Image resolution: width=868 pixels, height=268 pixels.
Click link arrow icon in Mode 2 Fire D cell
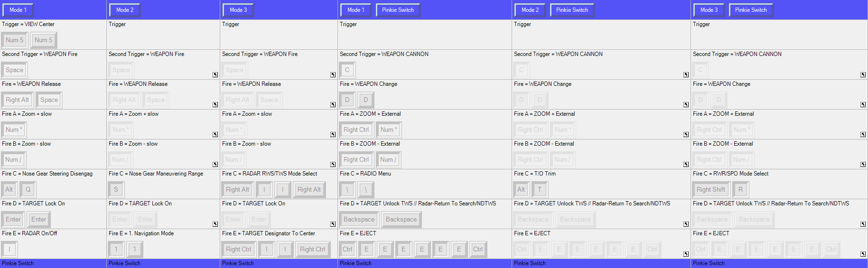tap(215, 224)
